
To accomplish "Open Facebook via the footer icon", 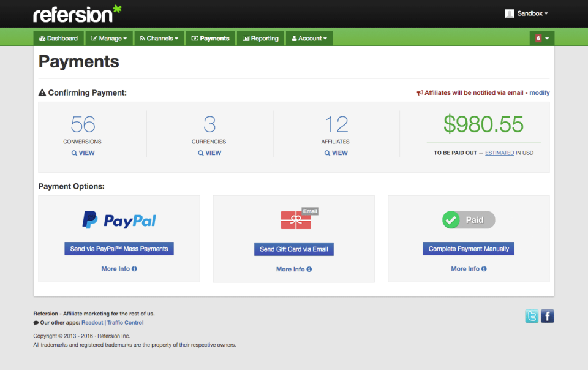I will 546,316.
